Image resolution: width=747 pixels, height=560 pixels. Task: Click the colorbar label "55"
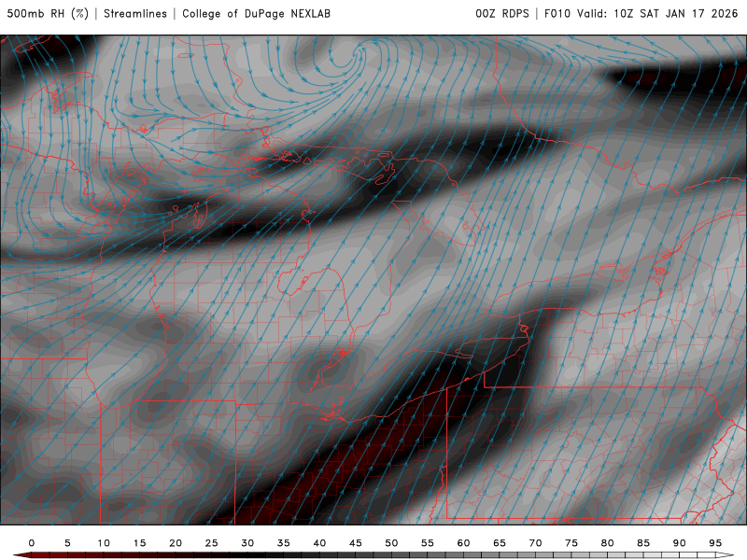[x=428, y=543]
